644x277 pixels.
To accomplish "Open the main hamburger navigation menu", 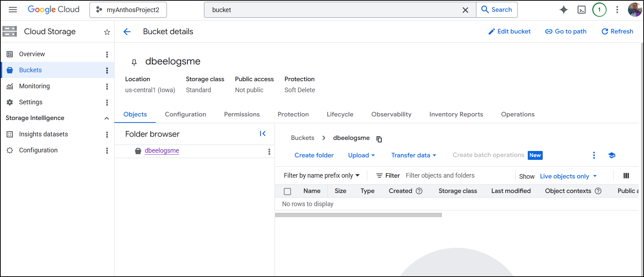I will click(x=13, y=10).
